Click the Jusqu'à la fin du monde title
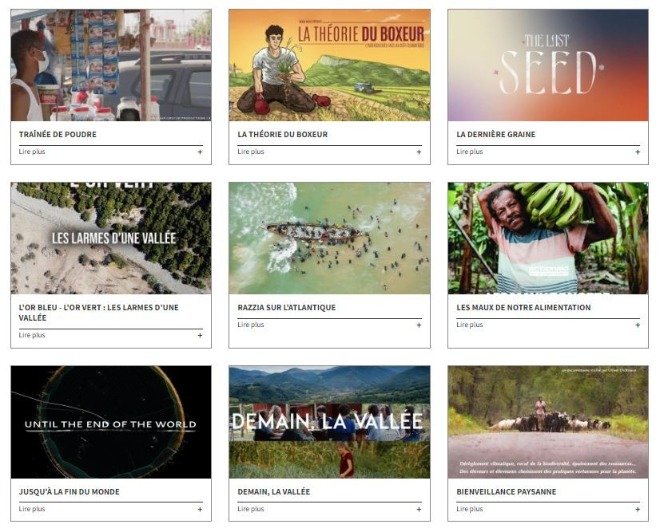 click(69, 492)
